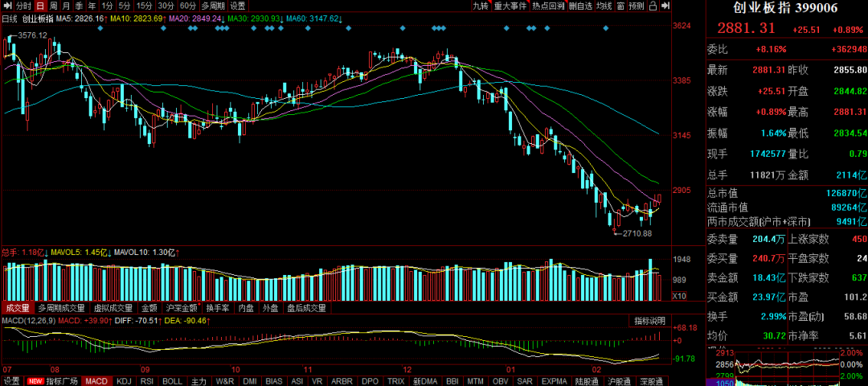This screenshot has width=868, height=386.
Task: Switch to DPO indicator
Action: tap(370, 381)
